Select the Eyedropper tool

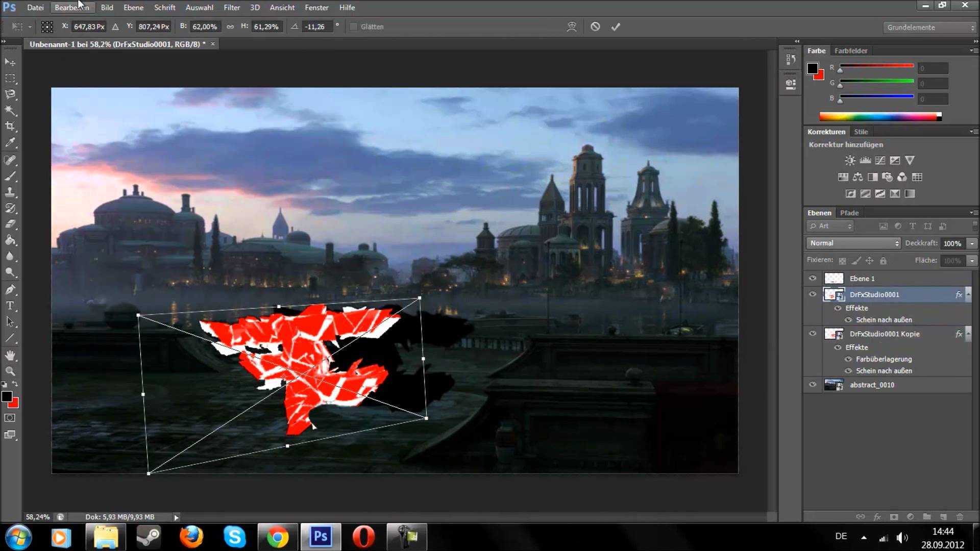tap(10, 143)
